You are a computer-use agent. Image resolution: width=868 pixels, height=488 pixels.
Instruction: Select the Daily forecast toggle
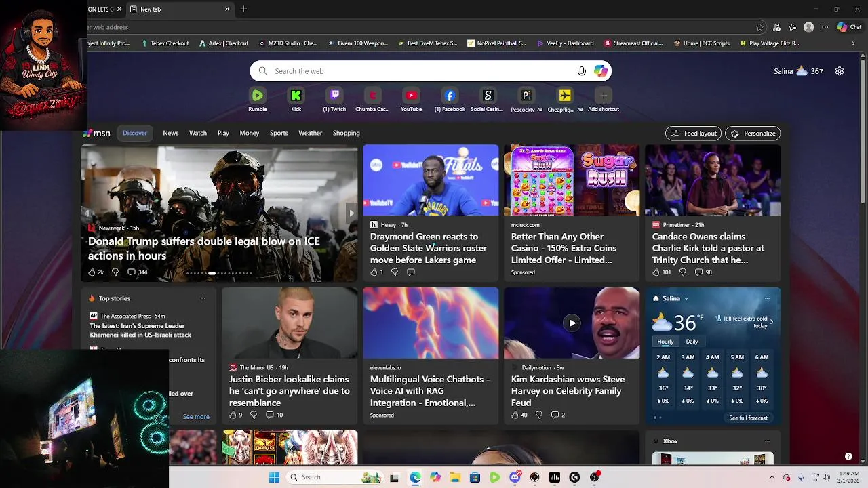click(x=692, y=342)
